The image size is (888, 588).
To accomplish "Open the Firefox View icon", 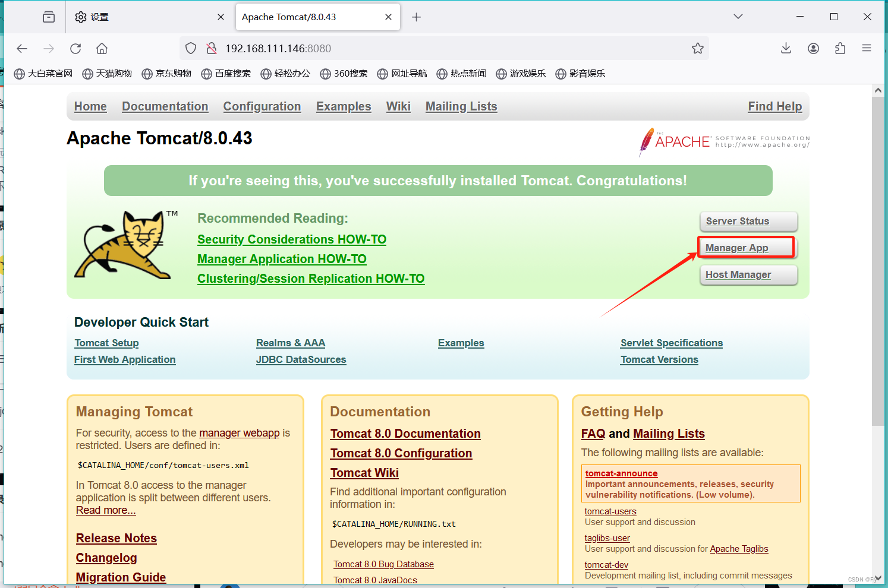I will tap(49, 17).
